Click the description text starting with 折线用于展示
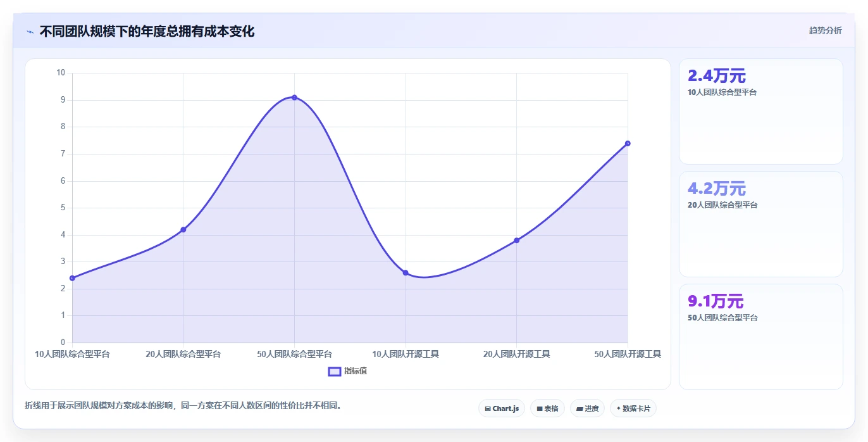 [183, 405]
